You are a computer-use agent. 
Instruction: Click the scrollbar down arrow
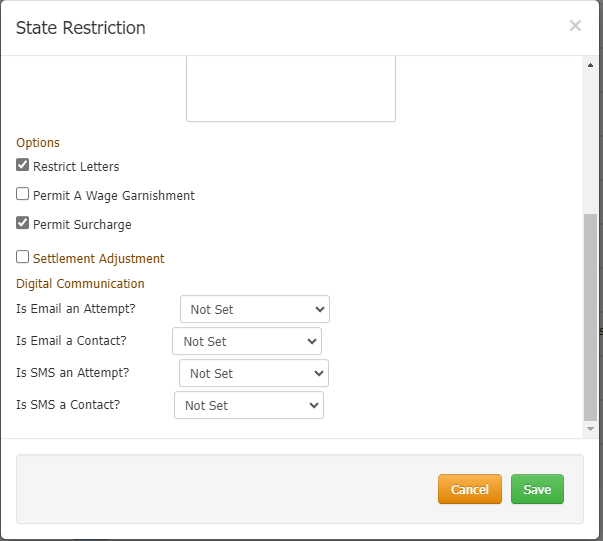pos(590,428)
